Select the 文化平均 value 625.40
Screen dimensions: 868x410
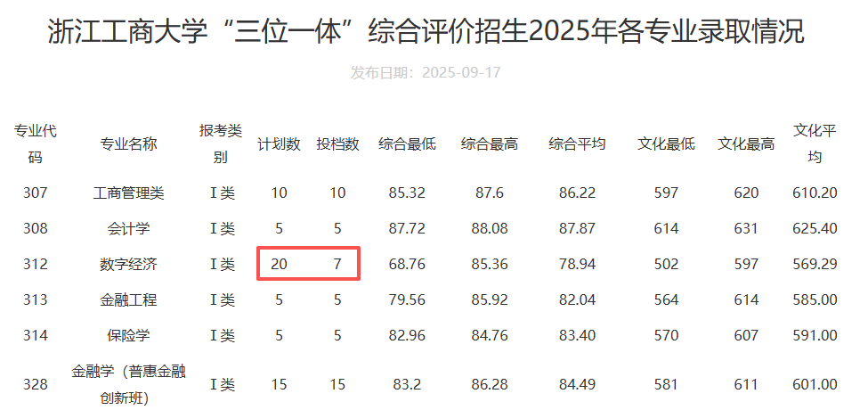[x=815, y=228]
